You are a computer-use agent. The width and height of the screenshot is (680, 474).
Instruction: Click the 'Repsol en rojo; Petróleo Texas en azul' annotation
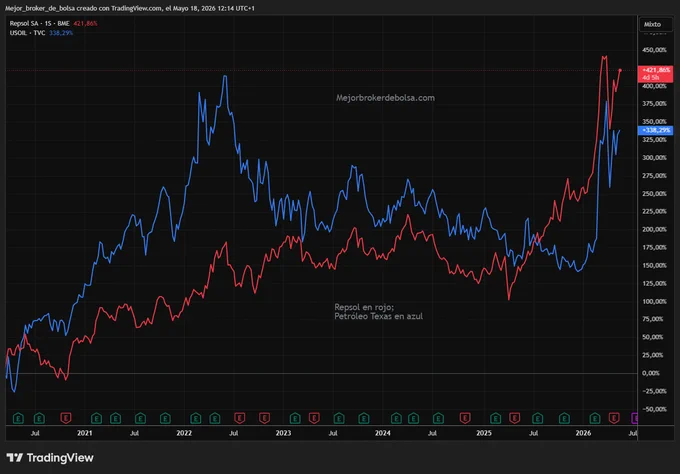[378, 312]
